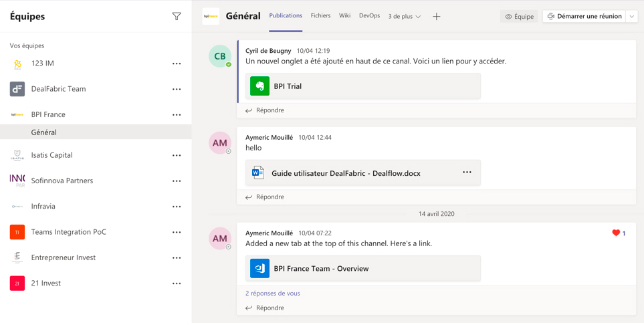644x323 pixels.
Task: Select the Sofinnova Partners team
Action: point(62,181)
